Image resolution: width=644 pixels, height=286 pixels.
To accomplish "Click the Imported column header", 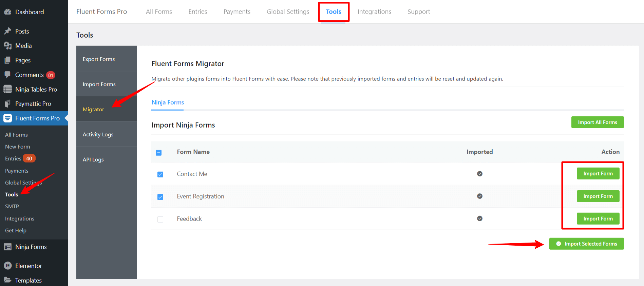I will pyautogui.click(x=479, y=152).
